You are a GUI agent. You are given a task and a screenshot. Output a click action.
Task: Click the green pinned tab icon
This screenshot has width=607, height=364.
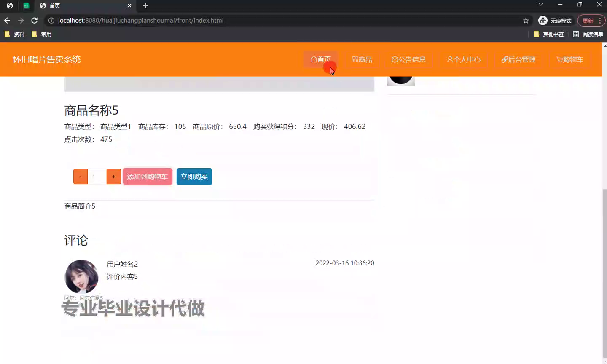point(26,5)
